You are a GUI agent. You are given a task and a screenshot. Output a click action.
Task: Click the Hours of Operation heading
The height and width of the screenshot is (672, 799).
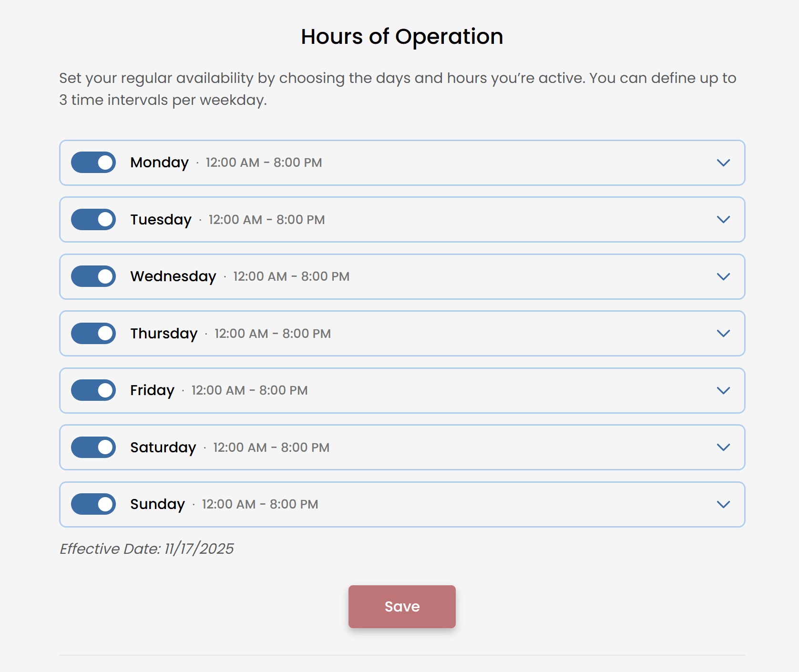(401, 36)
